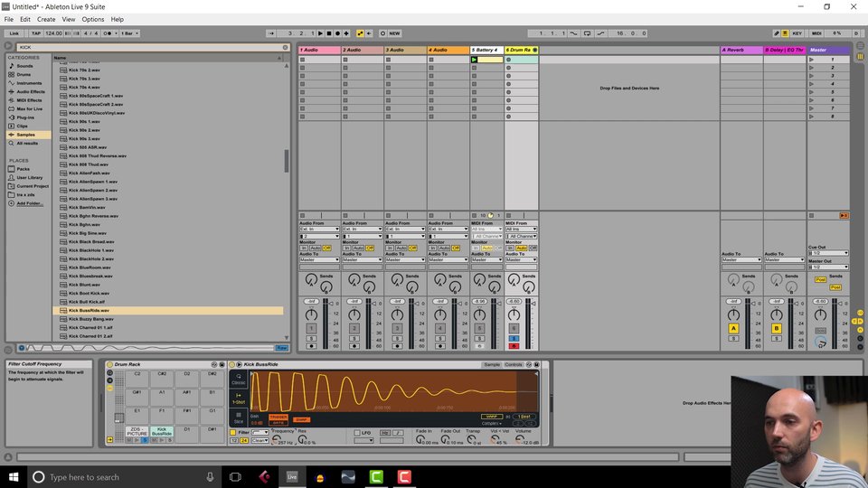Toggle the Drum Rack device activator

[109, 364]
